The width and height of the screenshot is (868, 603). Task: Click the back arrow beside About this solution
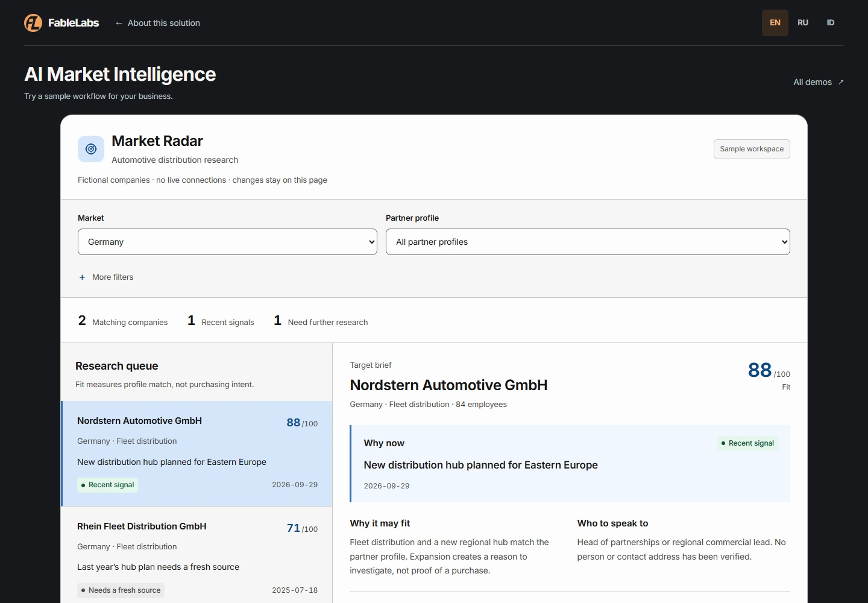tap(119, 23)
